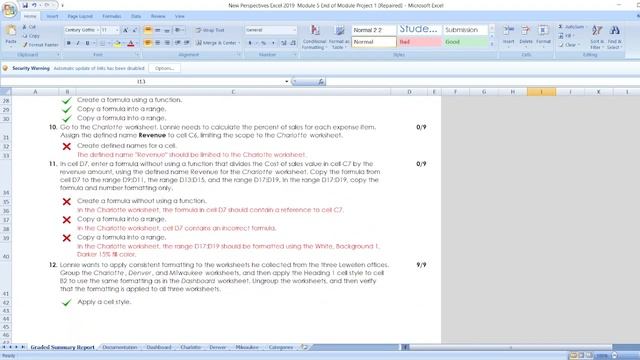Select the Normal 2 2 cell style
The height and width of the screenshot is (360, 640).
coord(374,30)
